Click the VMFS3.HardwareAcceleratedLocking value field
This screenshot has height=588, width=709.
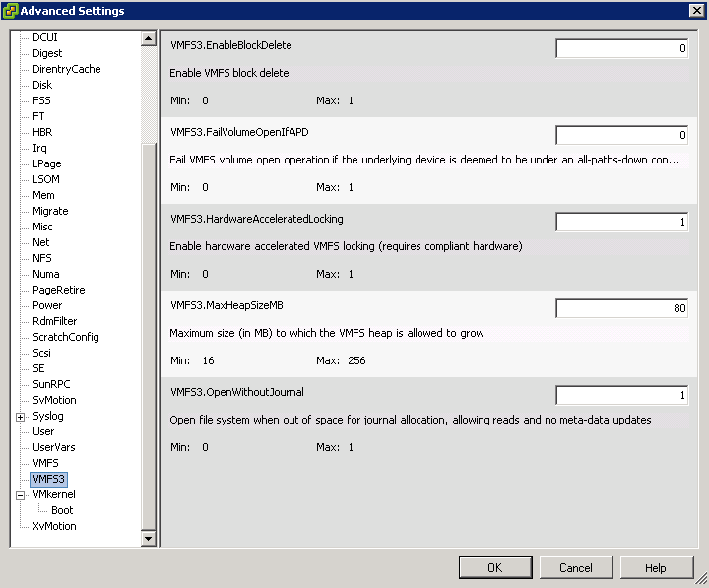[621, 222]
